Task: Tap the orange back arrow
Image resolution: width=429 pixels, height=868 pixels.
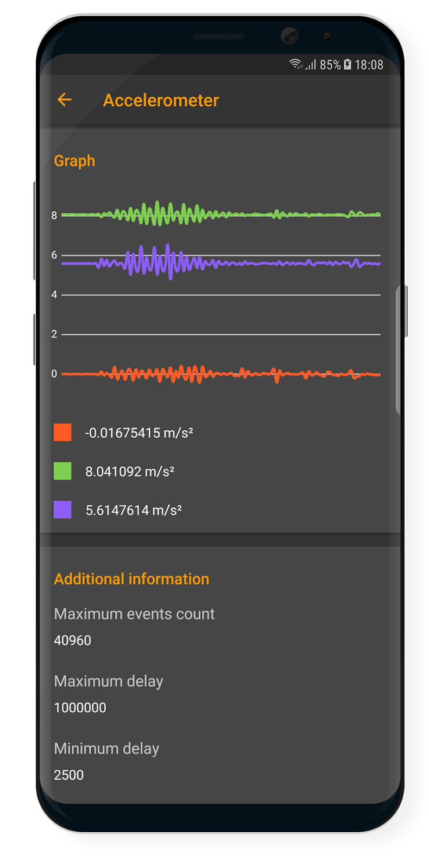Action: click(65, 100)
